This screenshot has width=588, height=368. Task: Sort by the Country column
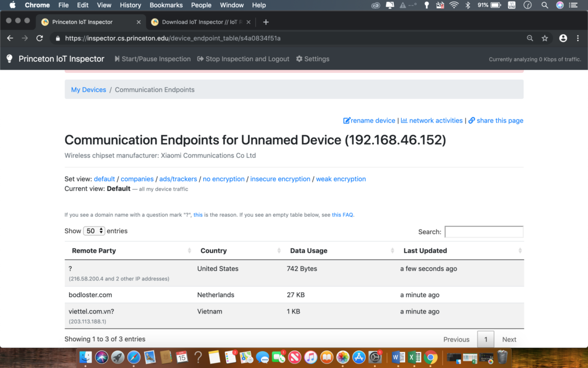point(239,251)
